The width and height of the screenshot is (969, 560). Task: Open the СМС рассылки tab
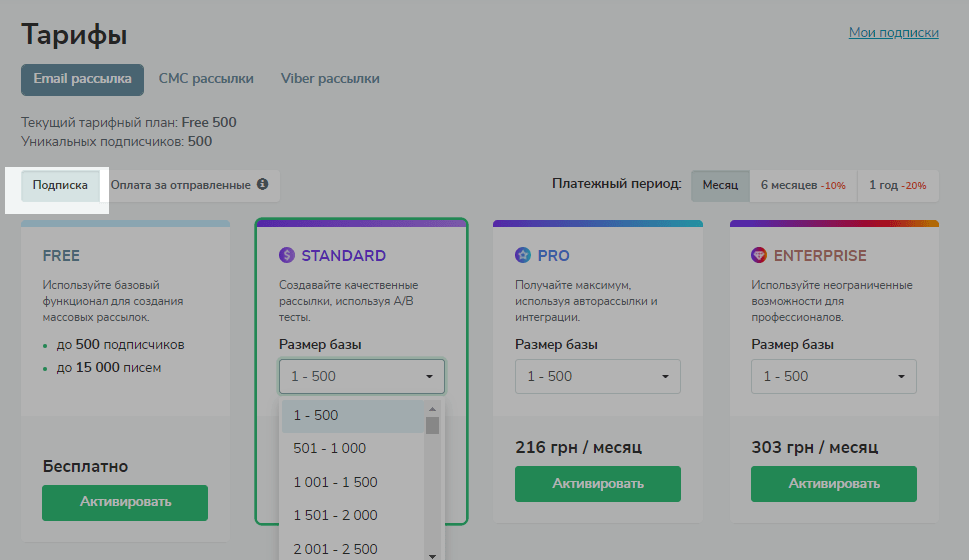(206, 79)
